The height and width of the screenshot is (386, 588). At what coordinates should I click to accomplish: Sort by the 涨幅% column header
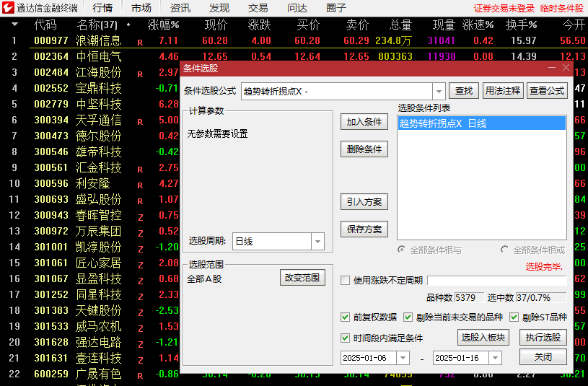163,25
